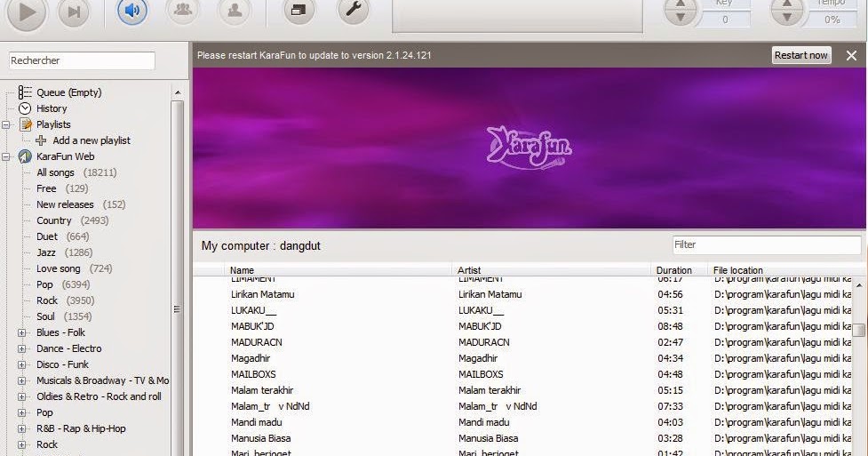Select the Love song (724) category
This screenshot has width=868, height=456.
click(x=74, y=268)
